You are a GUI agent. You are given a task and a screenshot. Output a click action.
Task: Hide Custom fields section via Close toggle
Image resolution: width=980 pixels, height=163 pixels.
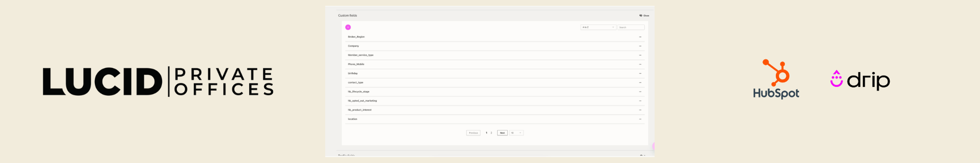644,15
